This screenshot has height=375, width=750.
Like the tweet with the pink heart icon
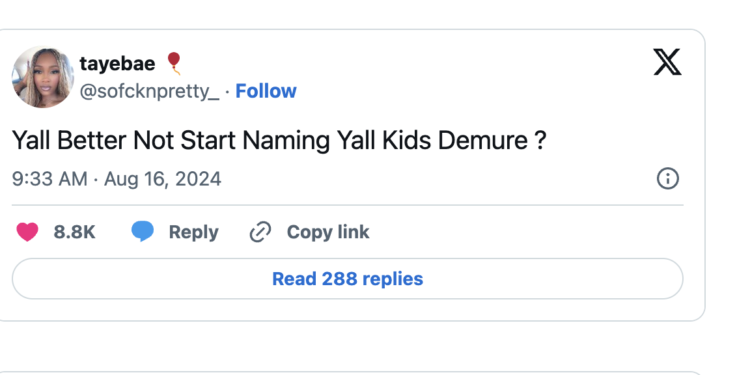click(27, 232)
